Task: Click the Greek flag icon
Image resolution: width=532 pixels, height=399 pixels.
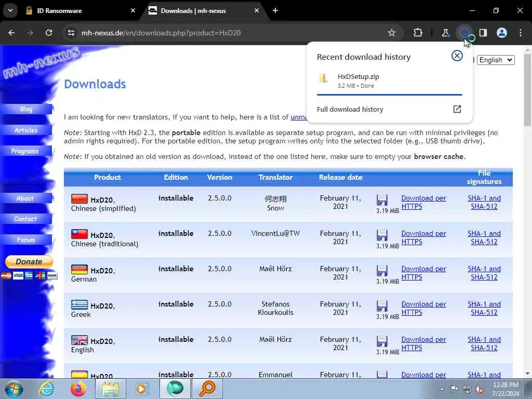Action: tap(79, 304)
